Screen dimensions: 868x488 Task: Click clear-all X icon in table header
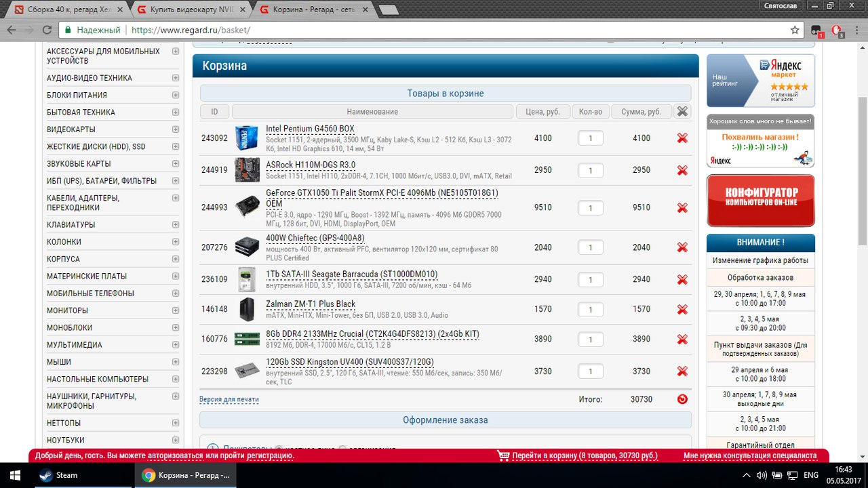pyautogui.click(x=682, y=112)
